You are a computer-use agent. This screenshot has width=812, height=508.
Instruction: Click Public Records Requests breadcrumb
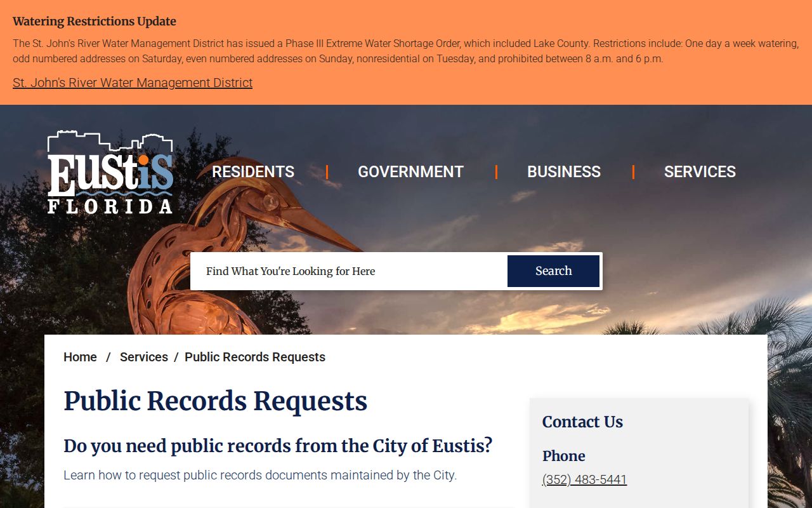pyautogui.click(x=255, y=357)
